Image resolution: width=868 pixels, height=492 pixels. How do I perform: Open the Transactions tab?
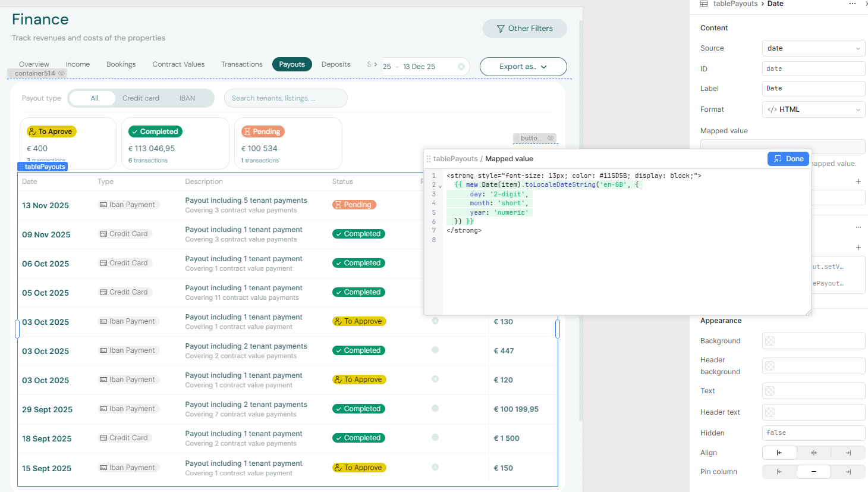[241, 64]
